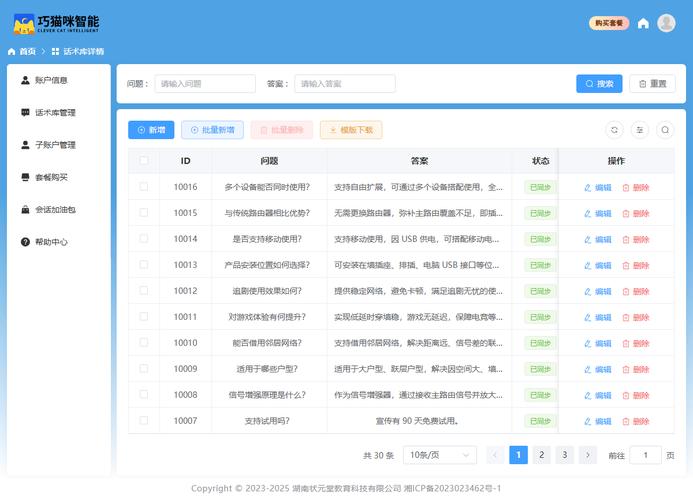Select pagination page 2
The image size is (693, 500).
(x=541, y=455)
